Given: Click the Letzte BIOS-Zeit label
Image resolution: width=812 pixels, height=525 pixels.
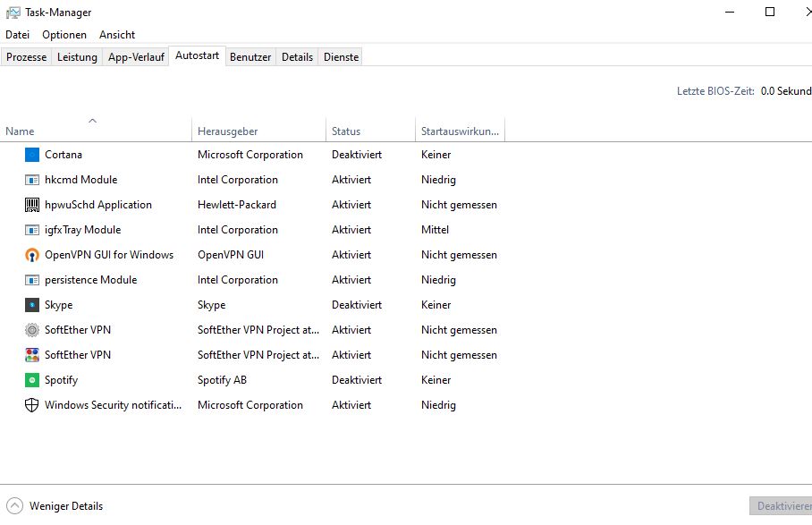Looking at the screenshot, I should pyautogui.click(x=715, y=91).
